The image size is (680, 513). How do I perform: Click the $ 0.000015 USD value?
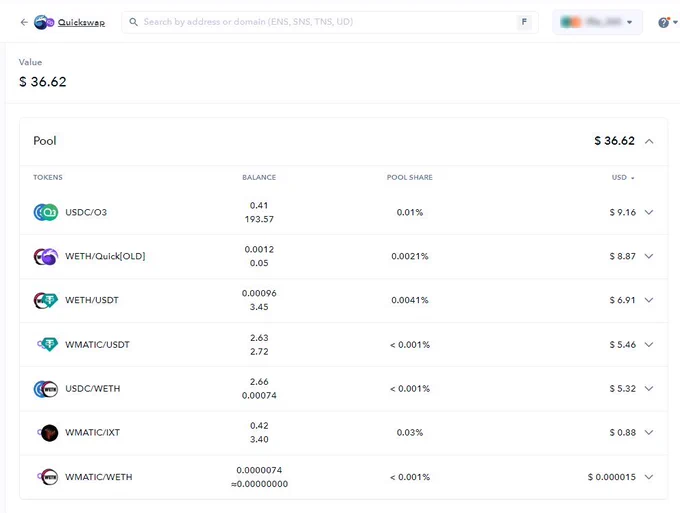611,477
